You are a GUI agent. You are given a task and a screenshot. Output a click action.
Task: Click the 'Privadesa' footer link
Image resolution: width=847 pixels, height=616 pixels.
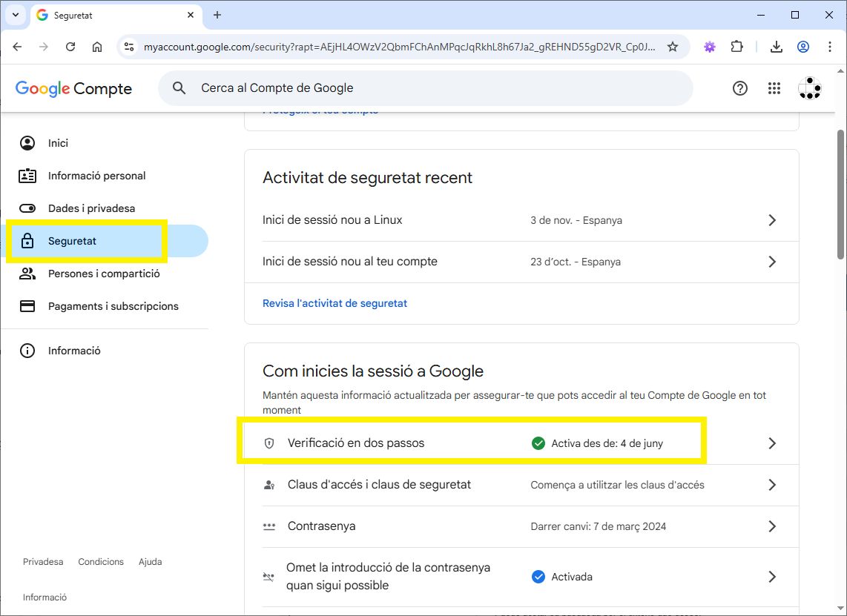pos(42,561)
